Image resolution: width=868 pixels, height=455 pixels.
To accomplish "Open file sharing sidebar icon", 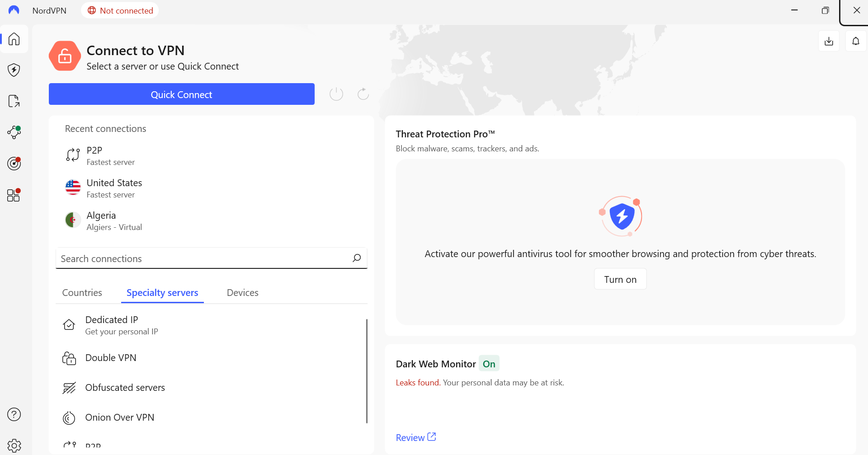I will click(x=14, y=101).
